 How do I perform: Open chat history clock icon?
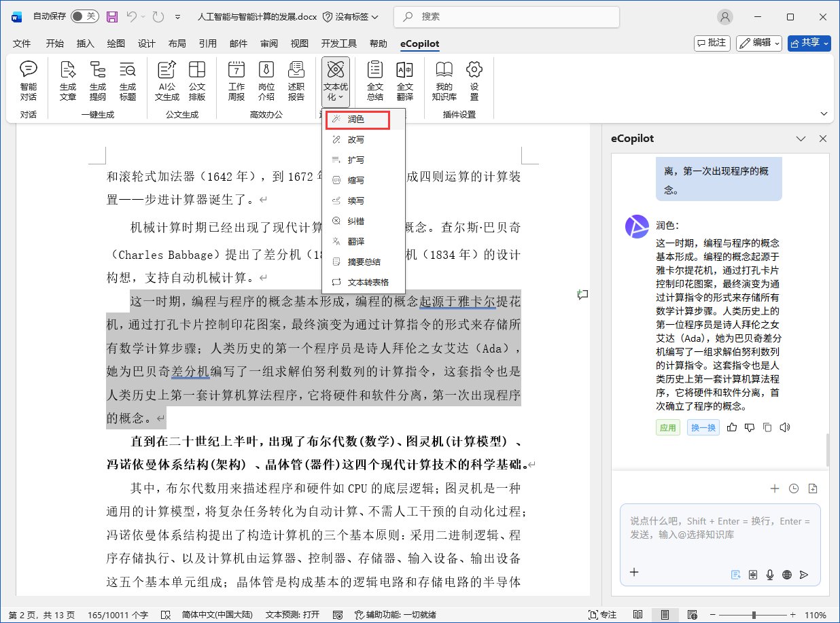(x=794, y=488)
